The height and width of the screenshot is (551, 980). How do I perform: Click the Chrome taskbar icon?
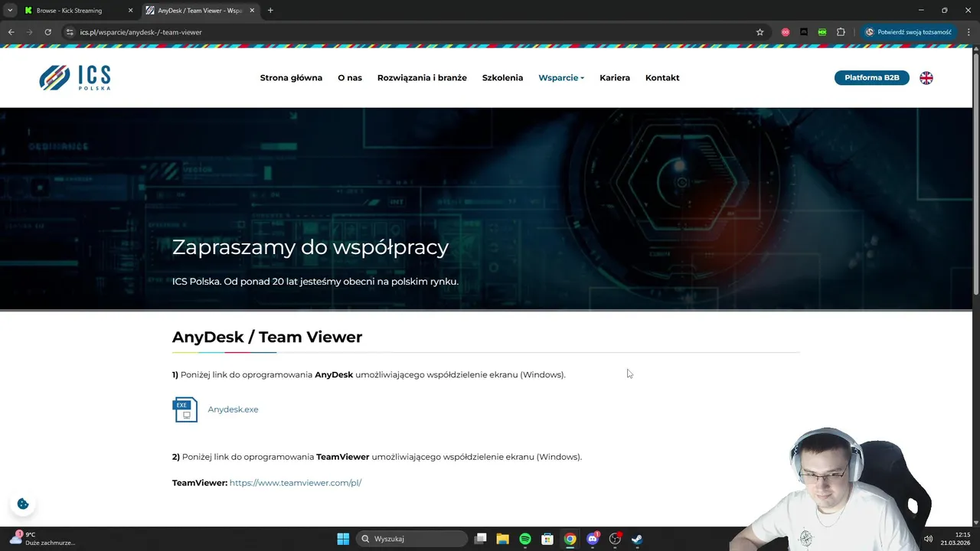pyautogui.click(x=570, y=539)
